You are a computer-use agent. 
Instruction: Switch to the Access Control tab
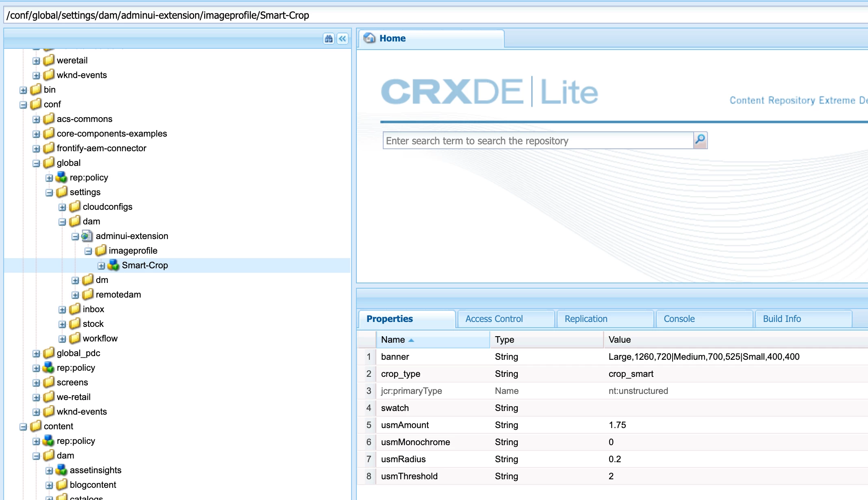click(x=494, y=319)
